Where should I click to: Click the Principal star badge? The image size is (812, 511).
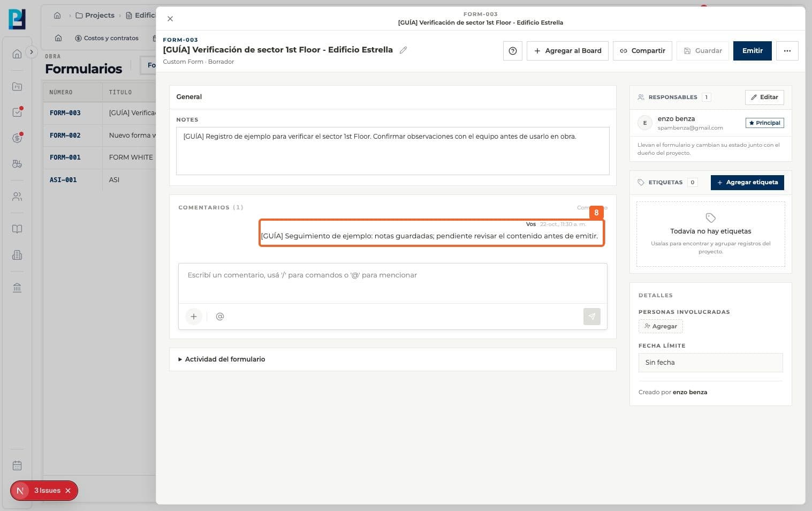764,123
